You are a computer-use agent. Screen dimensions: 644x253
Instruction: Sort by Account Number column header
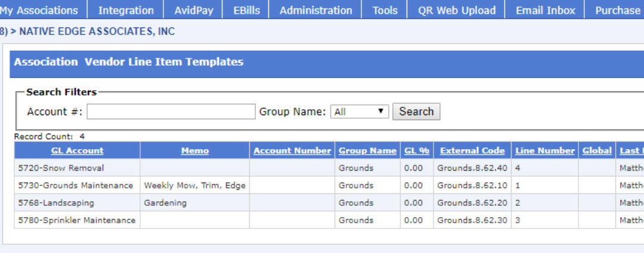pos(292,151)
